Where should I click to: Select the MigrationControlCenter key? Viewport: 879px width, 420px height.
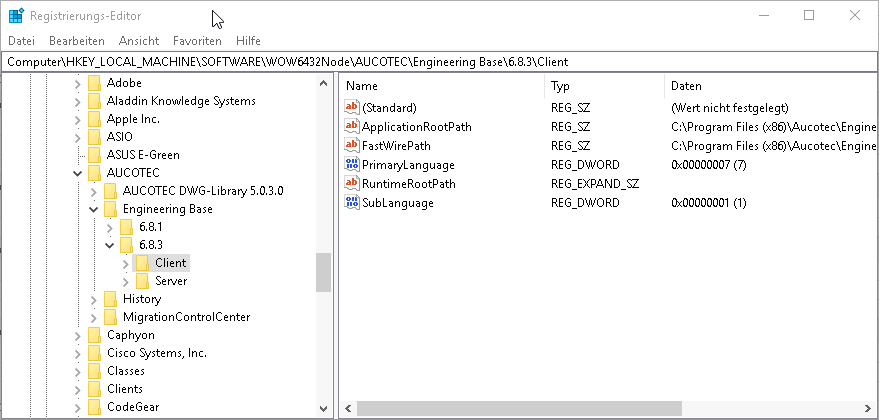pos(186,317)
